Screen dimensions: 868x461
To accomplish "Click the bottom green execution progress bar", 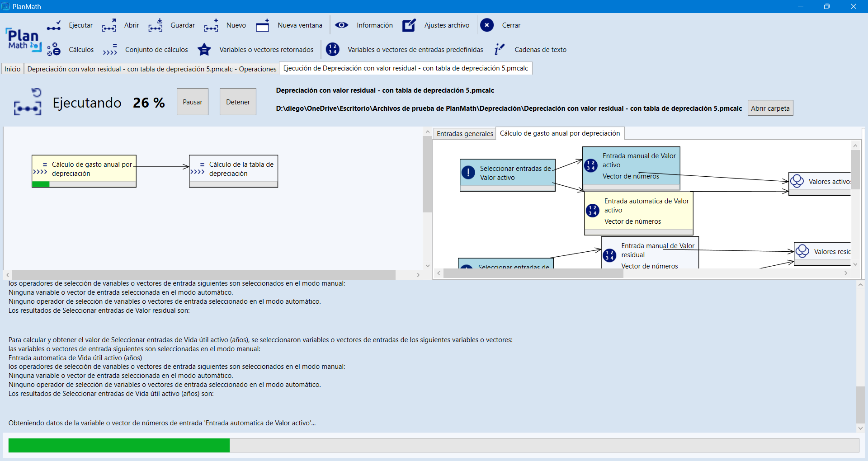I will click(x=119, y=445).
